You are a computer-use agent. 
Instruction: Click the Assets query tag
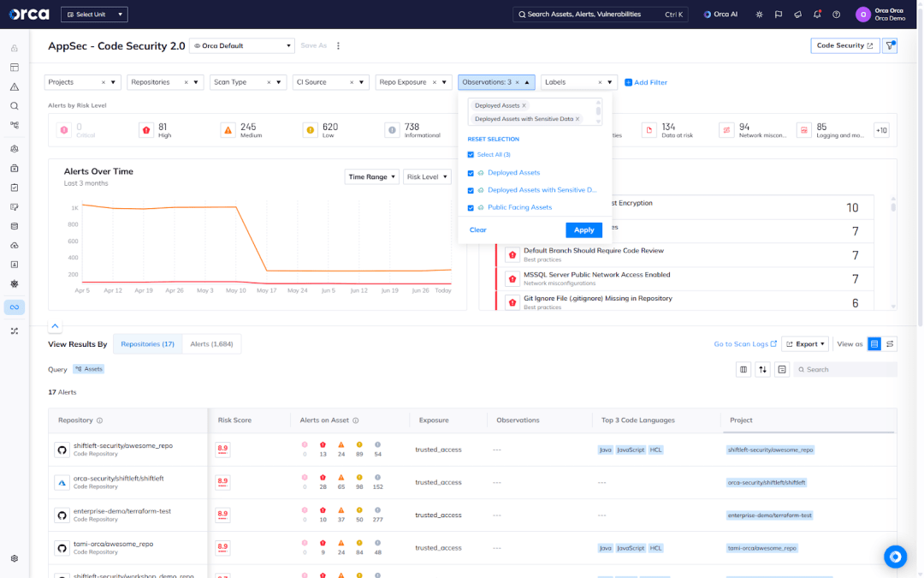89,369
